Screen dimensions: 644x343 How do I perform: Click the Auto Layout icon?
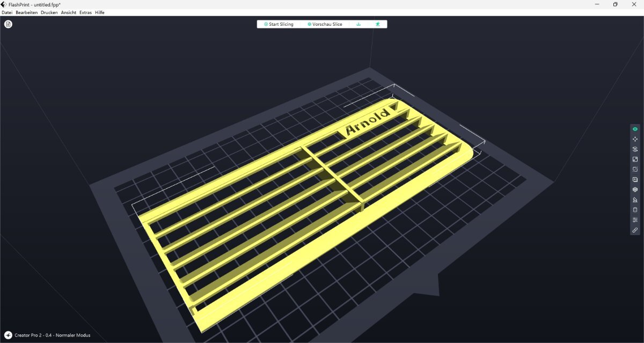[635, 179]
